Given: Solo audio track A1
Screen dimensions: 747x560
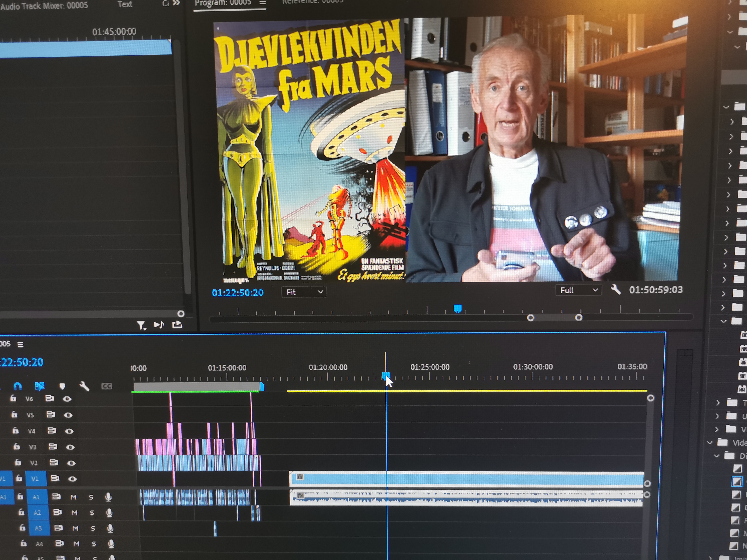Looking at the screenshot, I should tap(91, 497).
